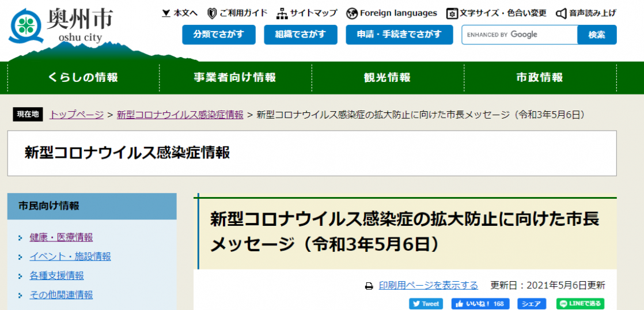Screen dimensions: 644x310
Task: Click the speaker icon for voice reading
Action: [x=562, y=14]
